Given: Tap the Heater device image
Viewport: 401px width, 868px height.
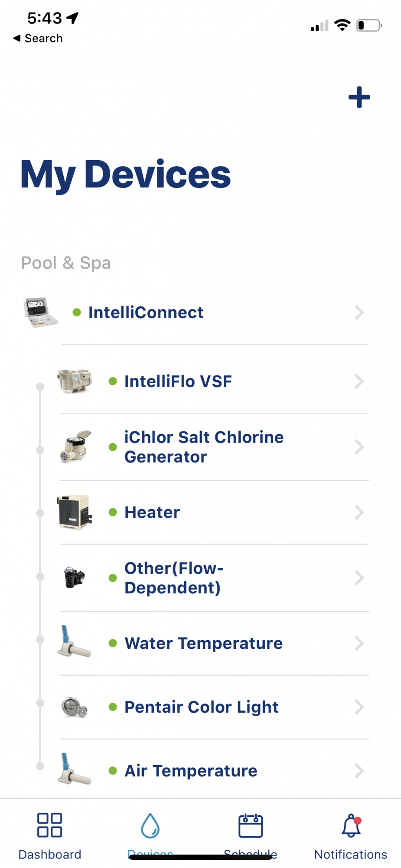Looking at the screenshot, I should tap(75, 512).
